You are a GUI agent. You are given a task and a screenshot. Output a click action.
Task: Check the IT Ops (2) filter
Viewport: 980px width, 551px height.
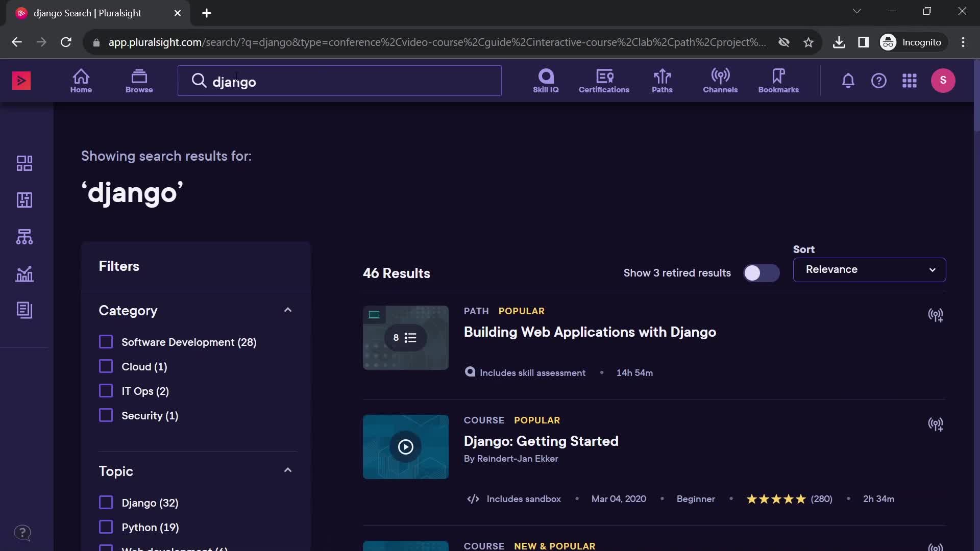click(106, 391)
